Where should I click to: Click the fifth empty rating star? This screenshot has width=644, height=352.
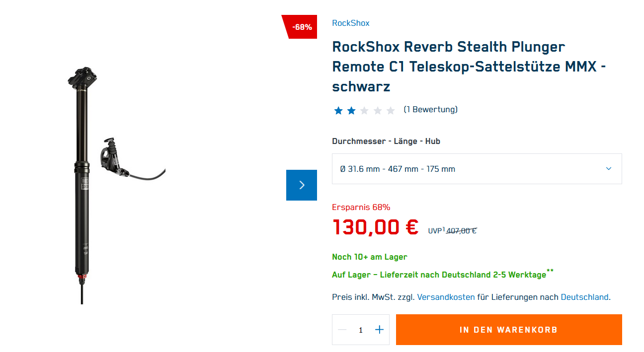click(x=391, y=110)
